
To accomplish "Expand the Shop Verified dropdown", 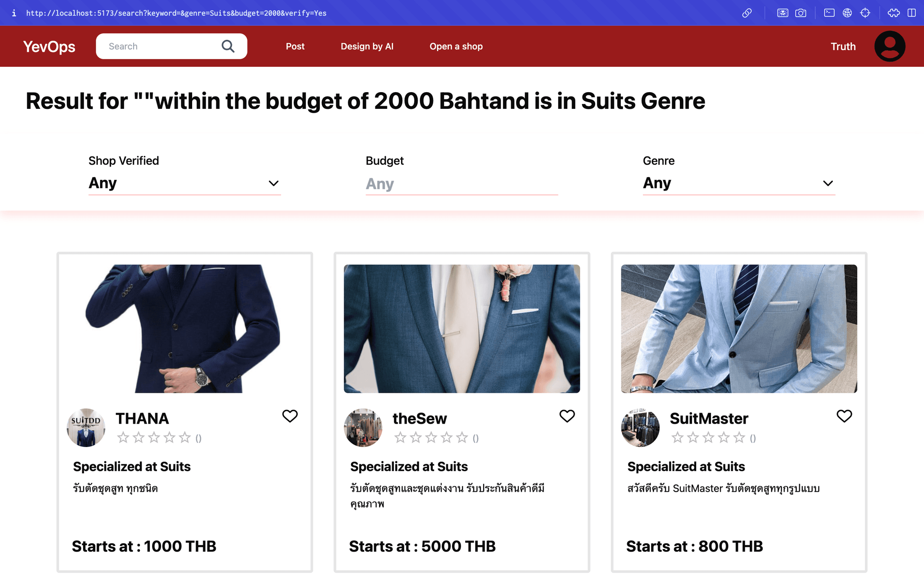I will coord(185,183).
